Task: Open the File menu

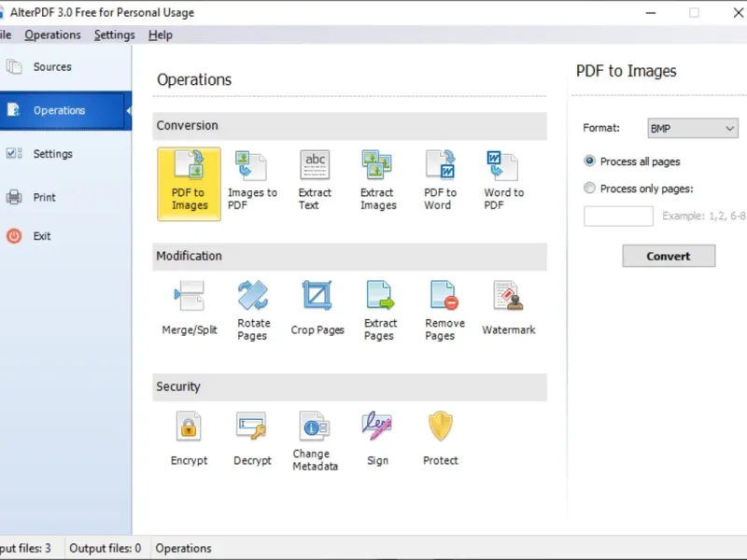Action: [x=6, y=35]
